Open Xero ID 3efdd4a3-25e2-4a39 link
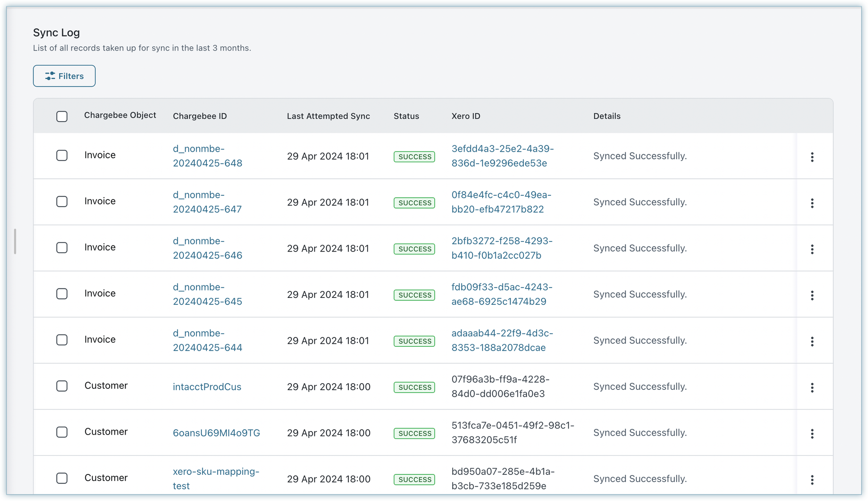This screenshot has height=501, width=868. 502,156
